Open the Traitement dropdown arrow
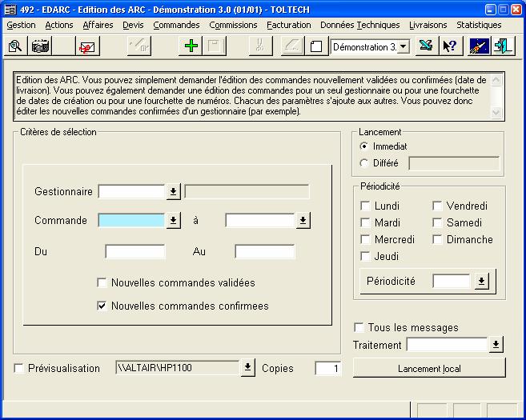 pyautogui.click(x=496, y=344)
